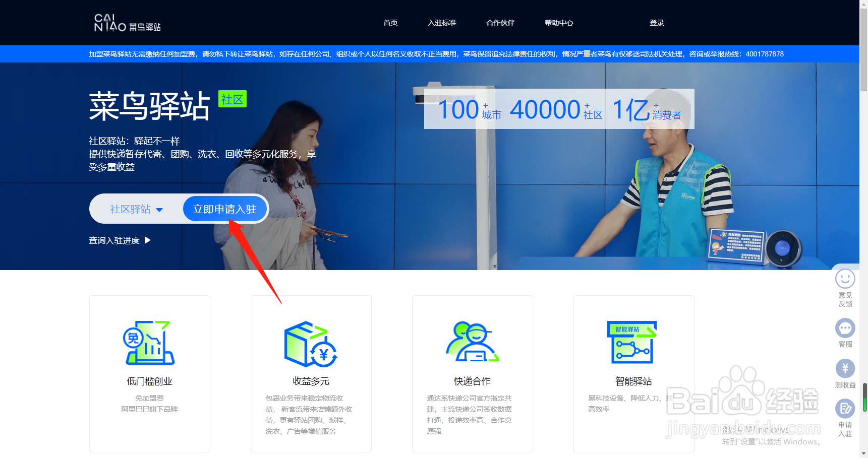Open the 帮助中心 menu item
The width and height of the screenshot is (868, 458).
point(559,23)
